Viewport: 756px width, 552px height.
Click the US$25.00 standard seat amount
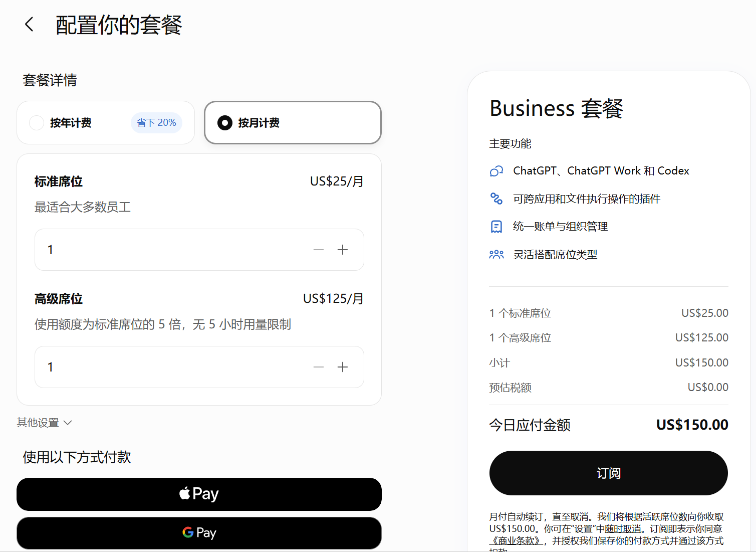coord(704,313)
